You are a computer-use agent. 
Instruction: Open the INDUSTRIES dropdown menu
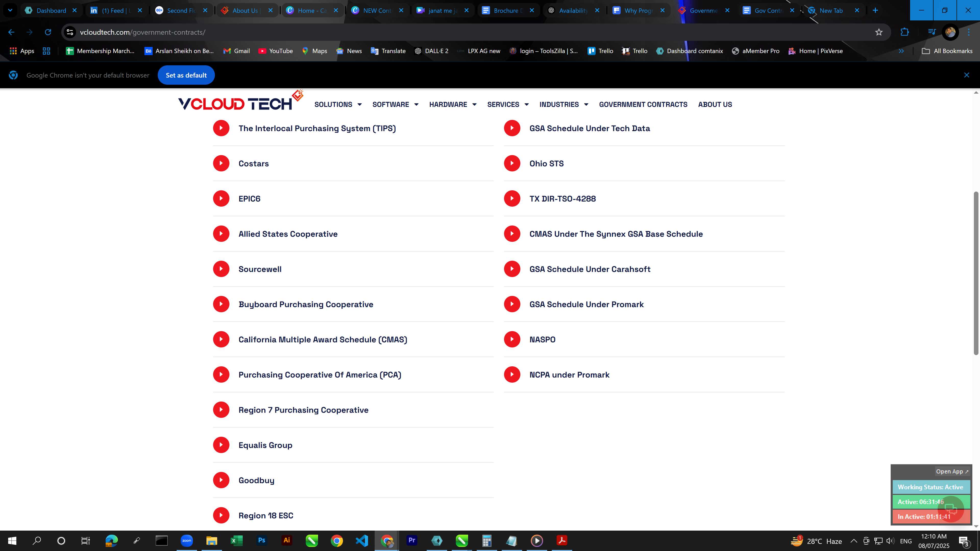tap(564, 105)
